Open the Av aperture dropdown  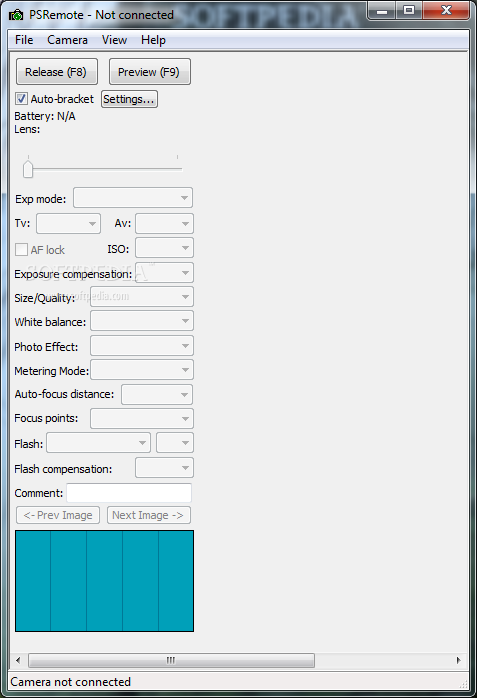pyautogui.click(x=164, y=223)
